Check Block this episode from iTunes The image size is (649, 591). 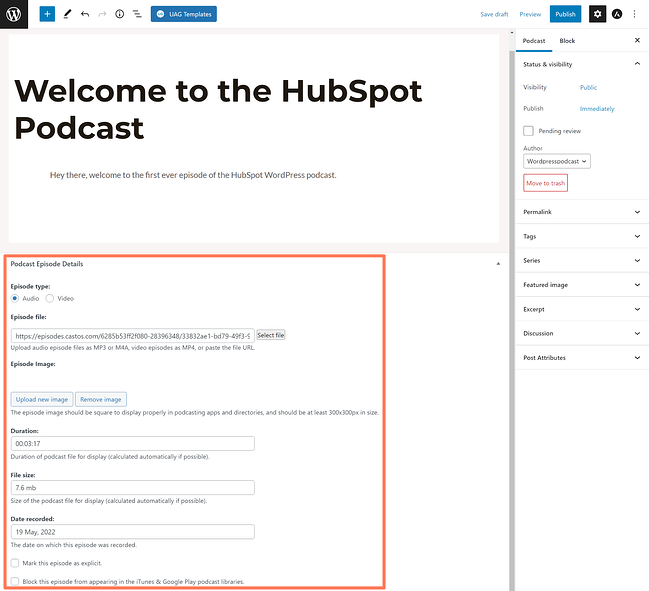coord(15,581)
